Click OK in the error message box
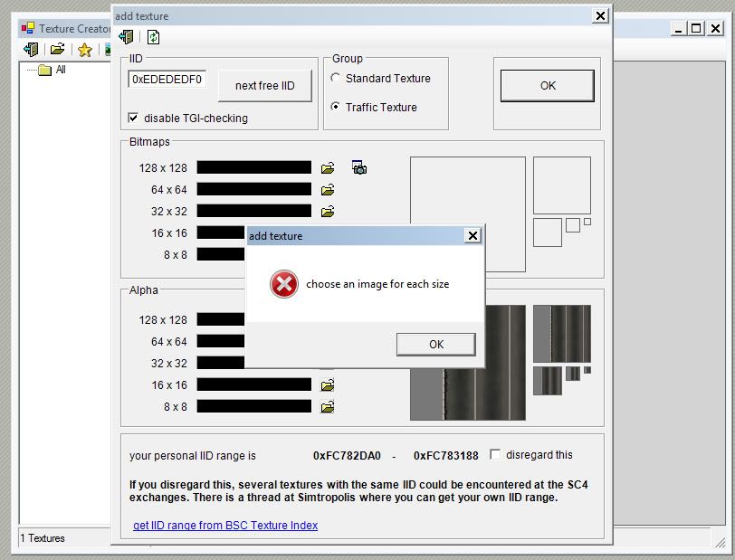Viewport: 735px width, 560px height. point(436,345)
